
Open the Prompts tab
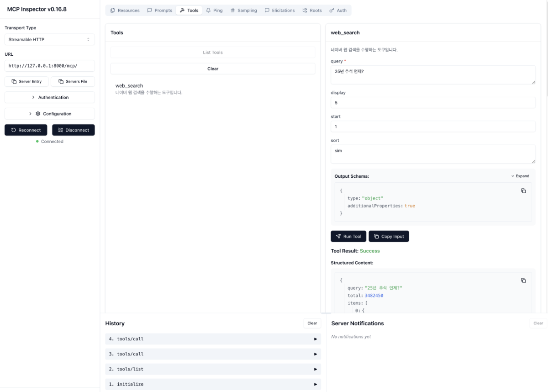(160, 11)
